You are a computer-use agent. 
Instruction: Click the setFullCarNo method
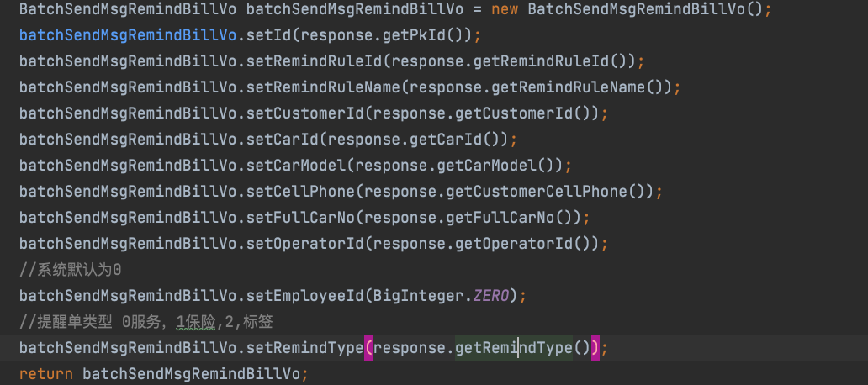pos(300,218)
